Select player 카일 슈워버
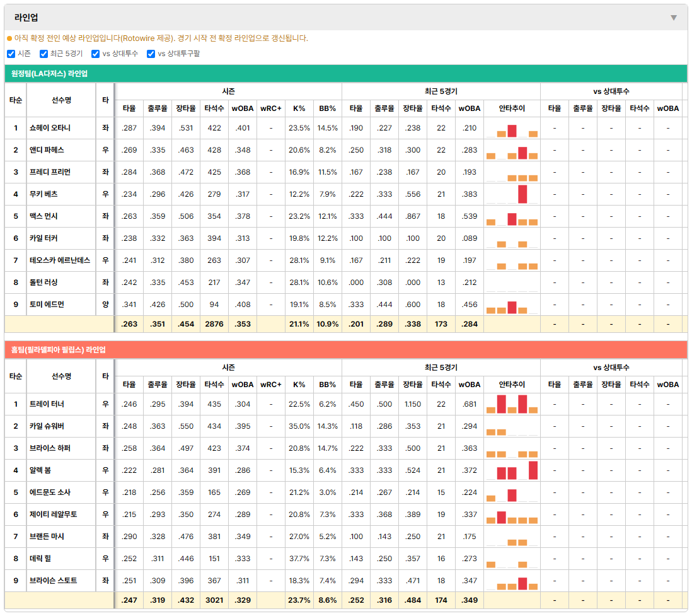Screen dimensions: 692x616 (x=47, y=426)
